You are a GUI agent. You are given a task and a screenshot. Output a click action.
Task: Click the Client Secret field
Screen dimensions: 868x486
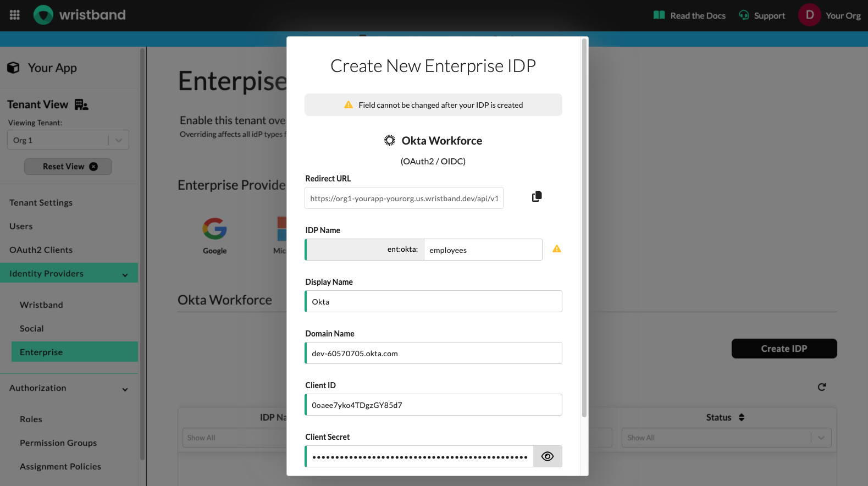coord(419,456)
